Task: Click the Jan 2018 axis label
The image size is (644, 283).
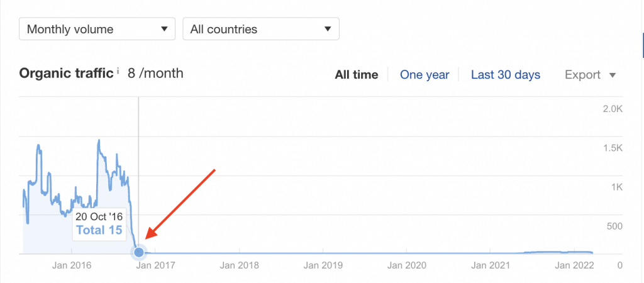Action: pyautogui.click(x=240, y=265)
